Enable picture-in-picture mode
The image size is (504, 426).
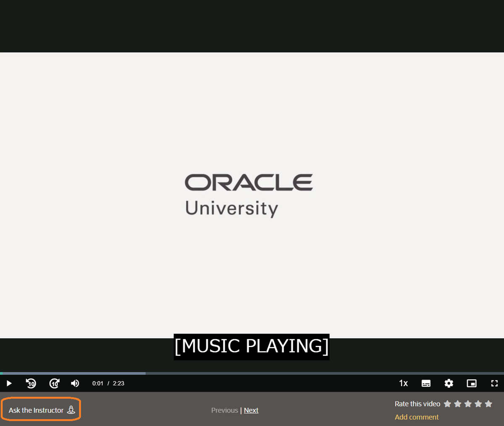pyautogui.click(x=472, y=383)
